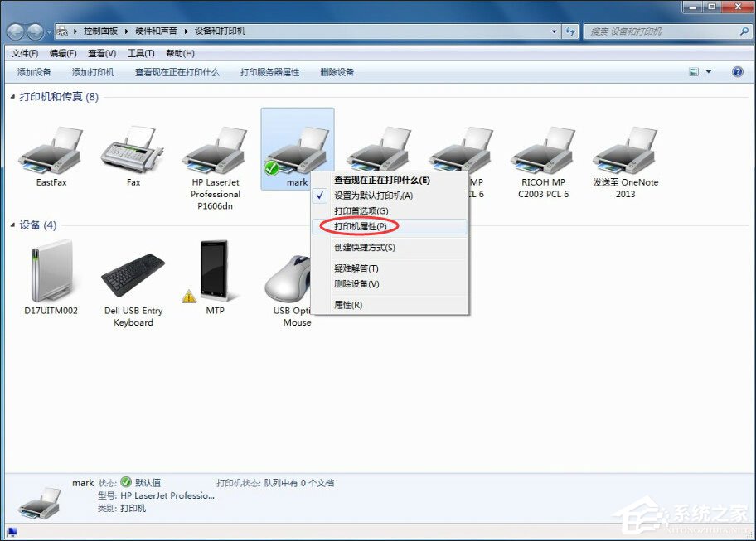This screenshot has height=541, width=756.
Task: Click the Dell USB Entry Keyboard icon
Action: pos(132,273)
